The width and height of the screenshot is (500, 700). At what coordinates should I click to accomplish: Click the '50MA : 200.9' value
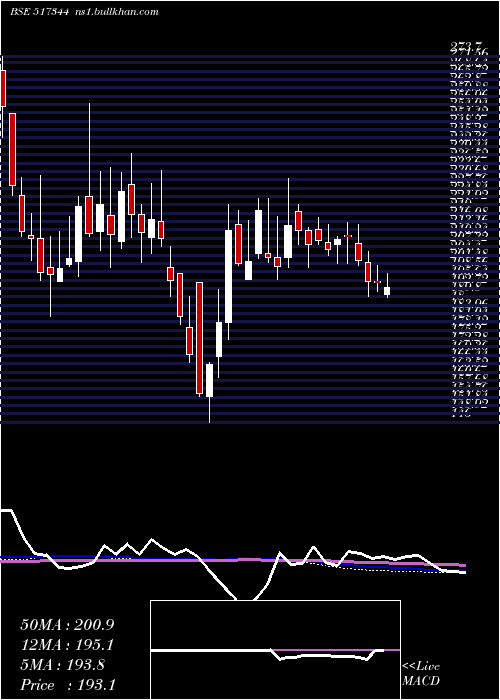[67, 625]
